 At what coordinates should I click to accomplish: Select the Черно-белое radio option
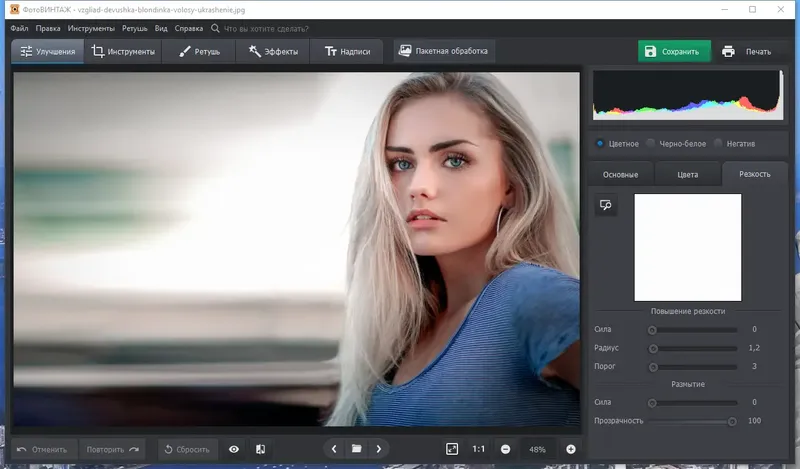click(x=651, y=143)
